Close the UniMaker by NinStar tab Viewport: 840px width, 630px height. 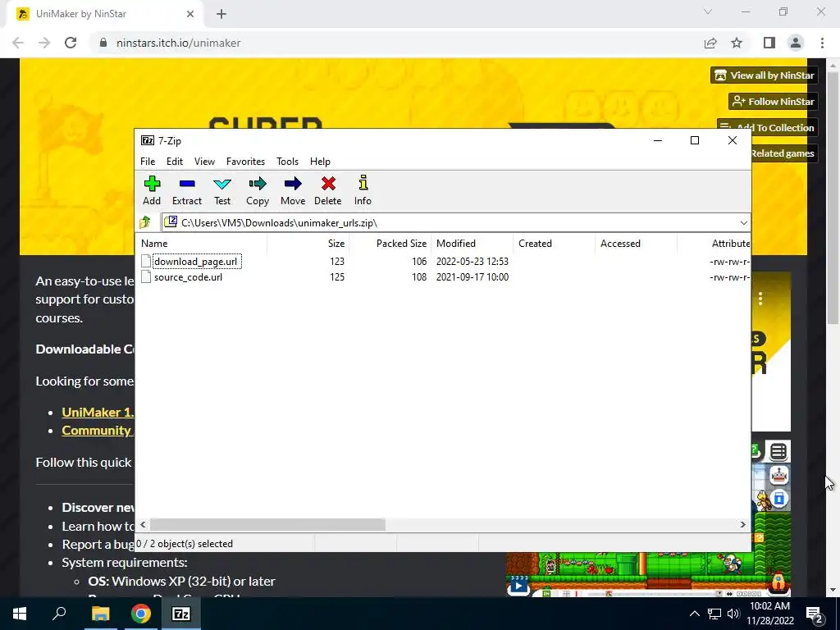coord(190,14)
